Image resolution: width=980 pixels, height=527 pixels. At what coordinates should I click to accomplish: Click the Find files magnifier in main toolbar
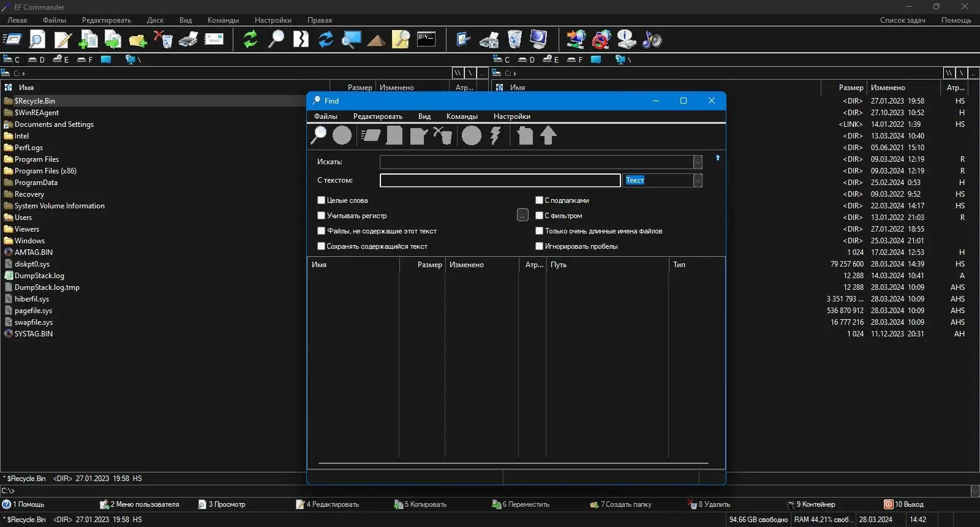click(276, 40)
